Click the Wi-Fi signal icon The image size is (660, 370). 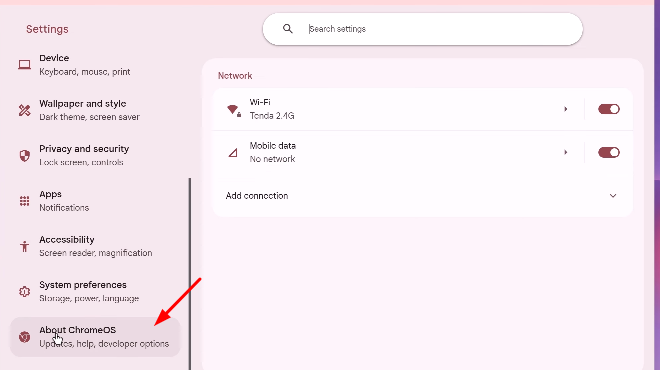coord(234,110)
